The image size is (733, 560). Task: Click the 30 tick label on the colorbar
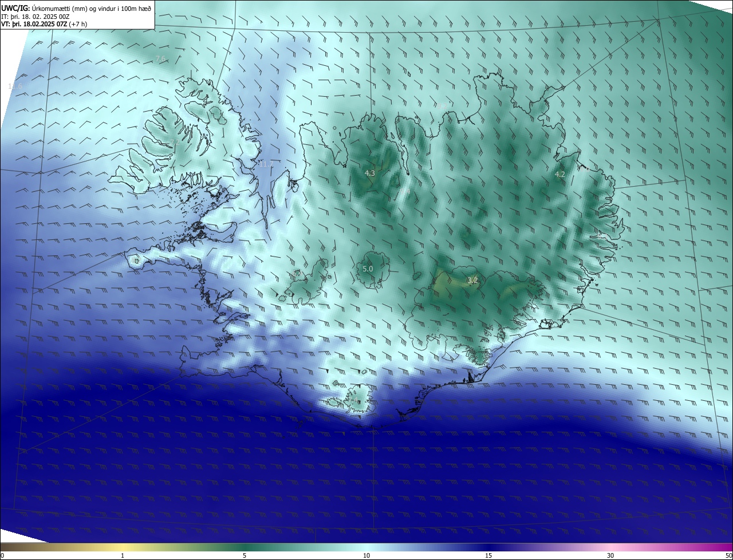pos(610,555)
